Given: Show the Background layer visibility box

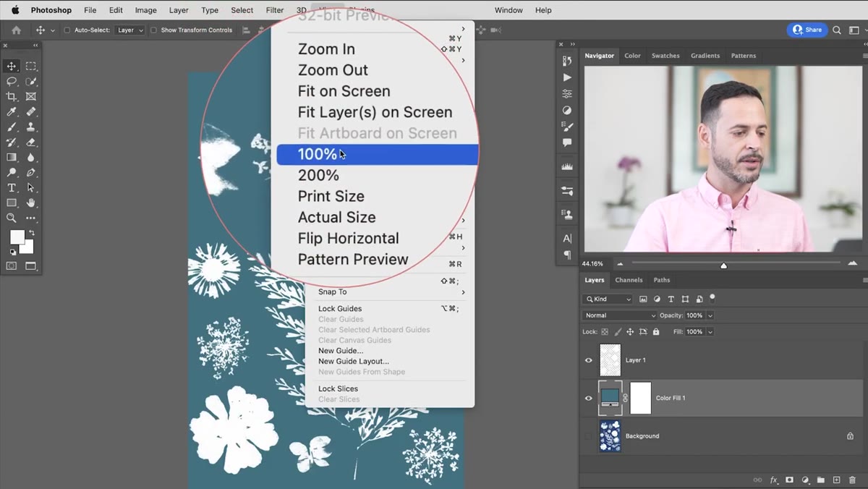Looking at the screenshot, I should pos(588,436).
